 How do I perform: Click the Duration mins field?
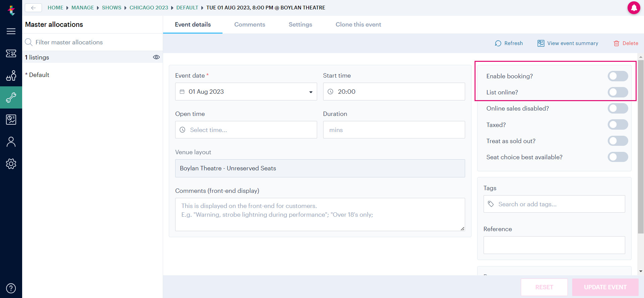[394, 130]
